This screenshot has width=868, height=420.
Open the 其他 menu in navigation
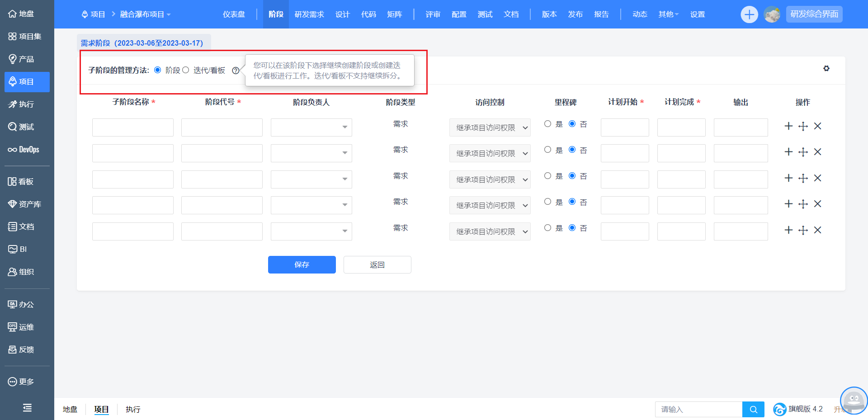668,14
